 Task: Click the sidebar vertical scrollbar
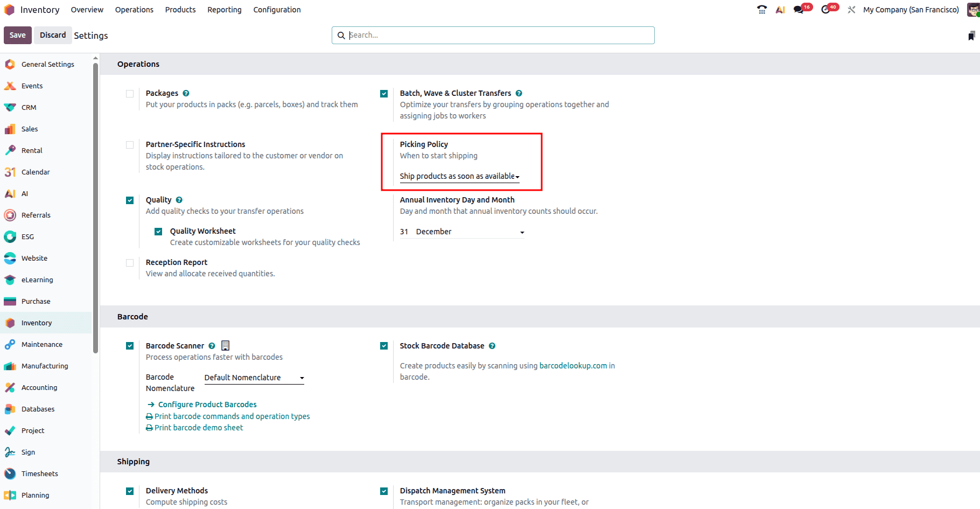(96, 207)
